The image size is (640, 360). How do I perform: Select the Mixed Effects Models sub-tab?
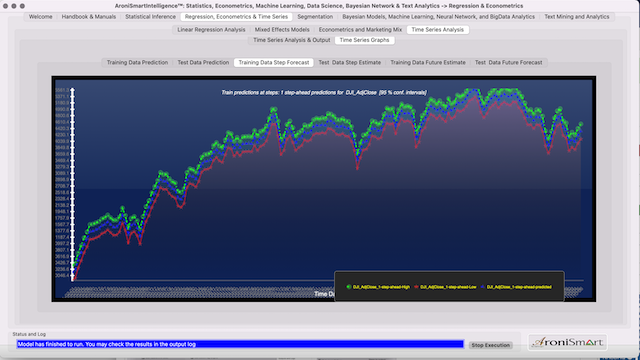click(x=282, y=30)
